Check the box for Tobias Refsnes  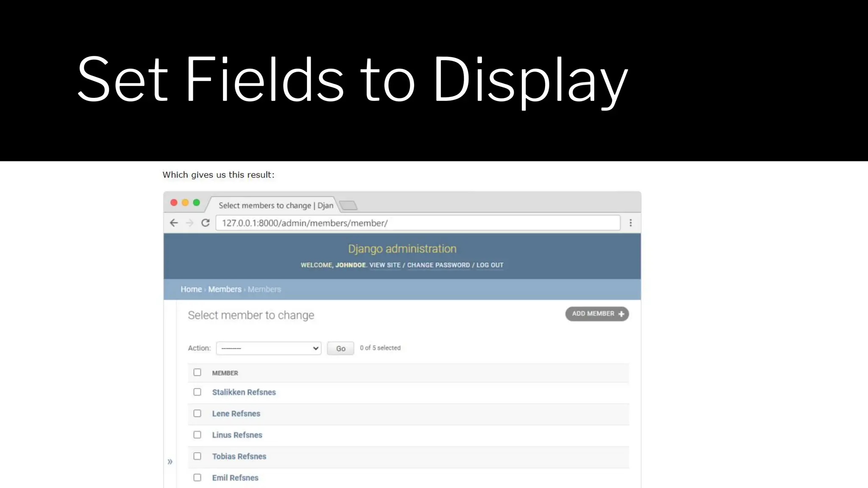[x=198, y=456]
